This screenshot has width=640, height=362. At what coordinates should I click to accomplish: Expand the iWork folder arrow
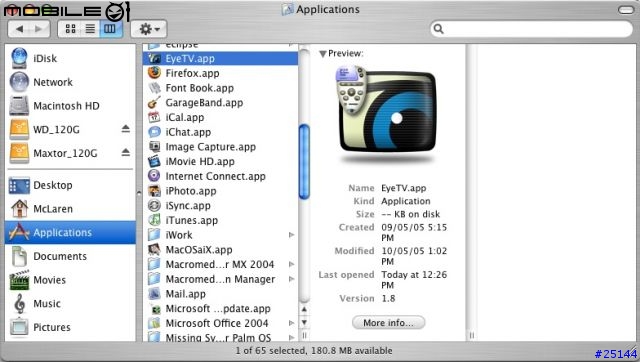(x=291, y=235)
